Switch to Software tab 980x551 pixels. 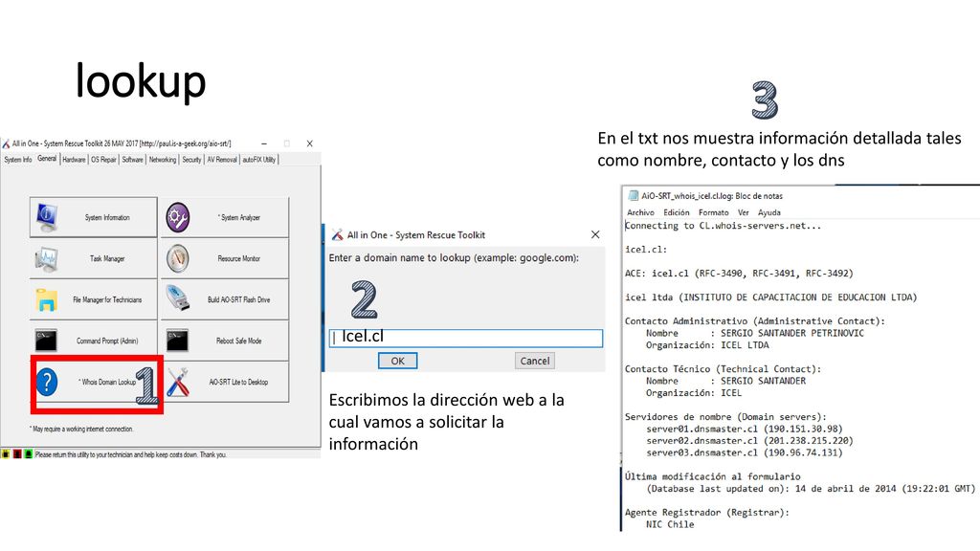coord(132,160)
